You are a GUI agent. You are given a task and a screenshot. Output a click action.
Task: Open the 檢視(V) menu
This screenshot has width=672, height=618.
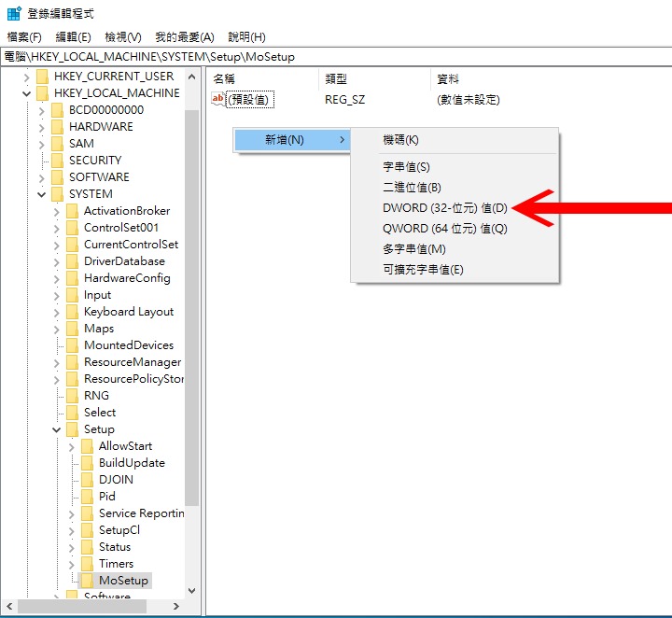[123, 37]
